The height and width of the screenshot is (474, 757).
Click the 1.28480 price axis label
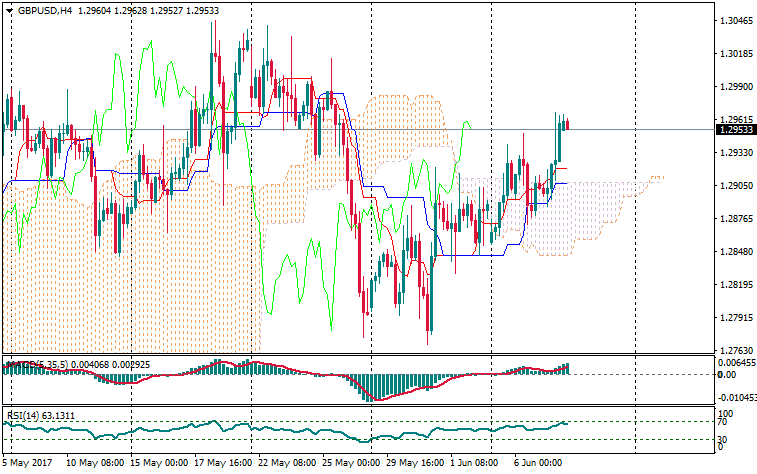click(735, 252)
